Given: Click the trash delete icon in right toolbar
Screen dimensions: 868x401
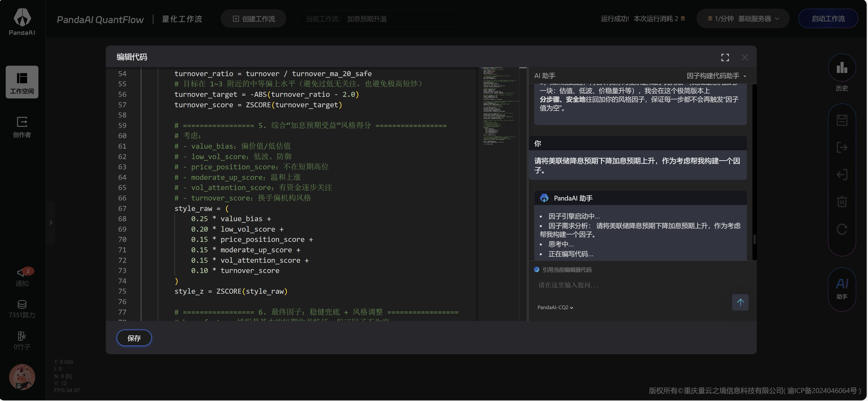Looking at the screenshot, I should coord(842,202).
